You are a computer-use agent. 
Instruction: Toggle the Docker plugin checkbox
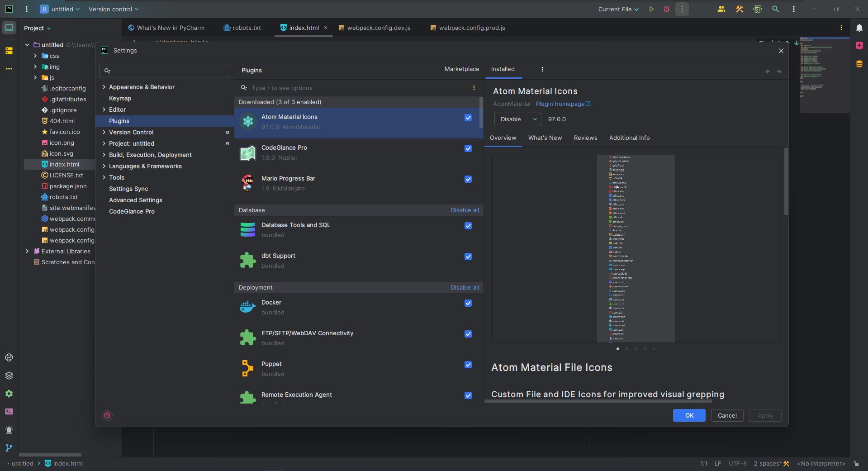tap(468, 303)
